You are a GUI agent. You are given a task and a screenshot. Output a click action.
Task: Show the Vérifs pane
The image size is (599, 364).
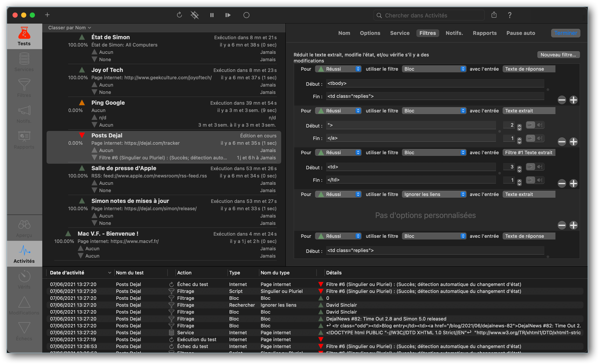point(24,280)
